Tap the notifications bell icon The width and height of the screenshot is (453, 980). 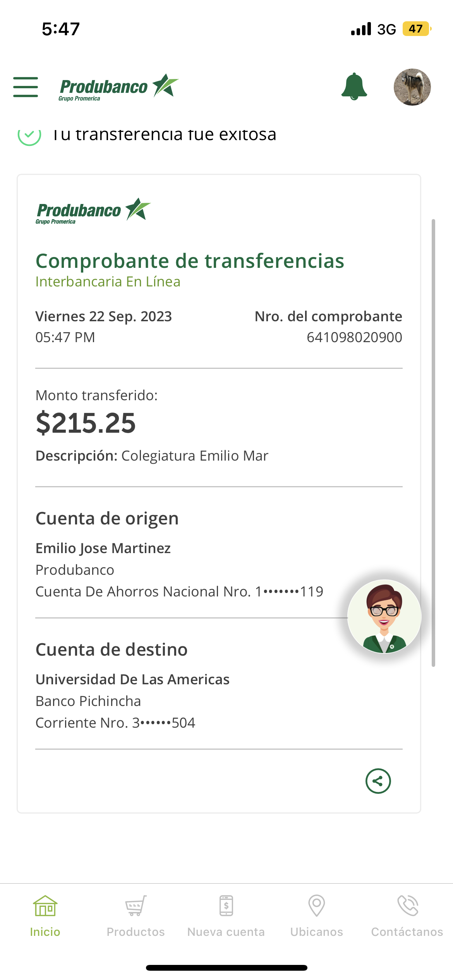click(x=354, y=87)
